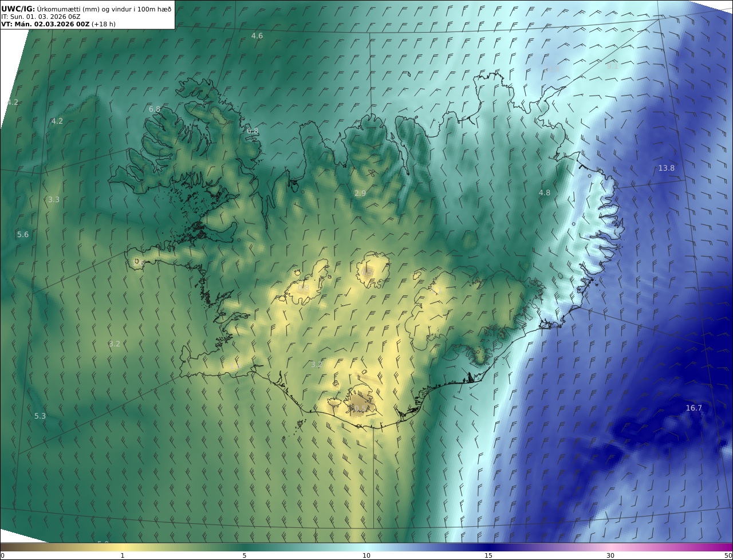Select the 4.8 value label in east Iceland
733x560 pixels.
coord(544,192)
